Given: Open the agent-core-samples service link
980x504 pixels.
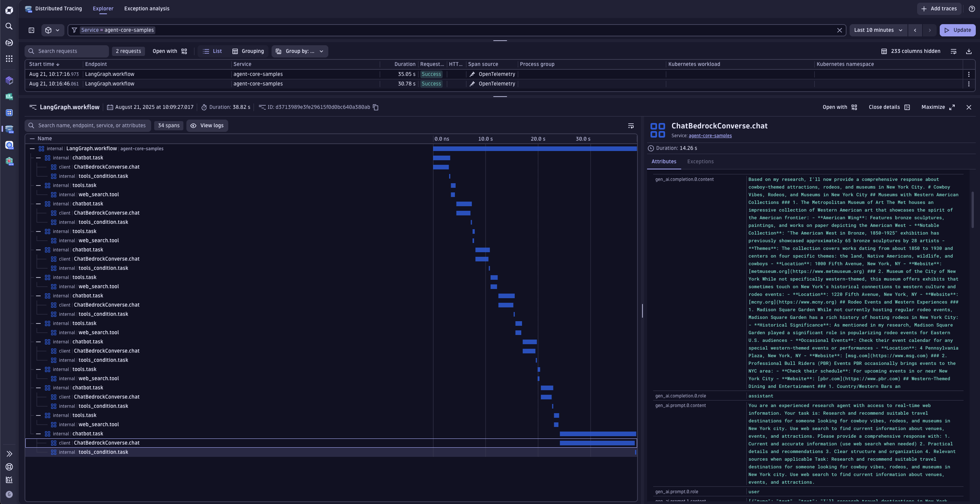Looking at the screenshot, I should 710,136.
